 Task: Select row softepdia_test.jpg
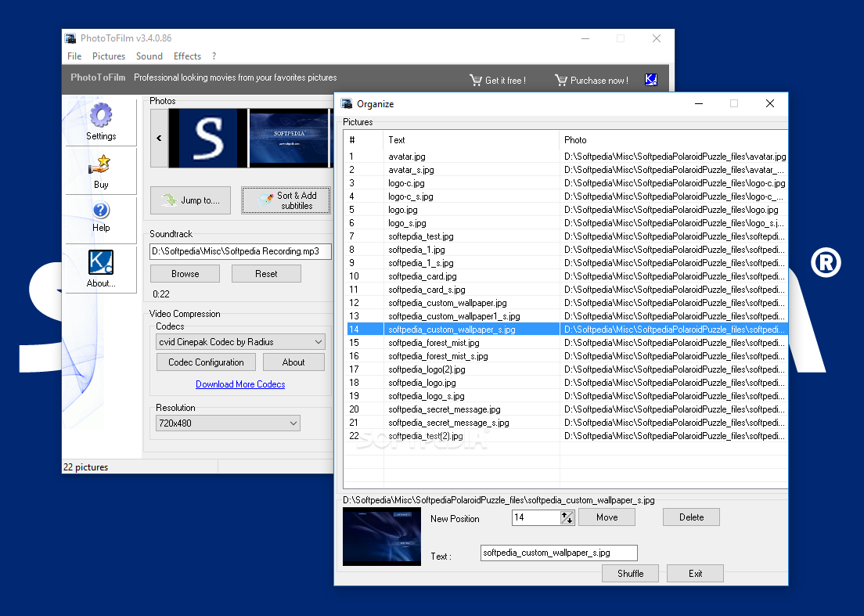[565, 236]
